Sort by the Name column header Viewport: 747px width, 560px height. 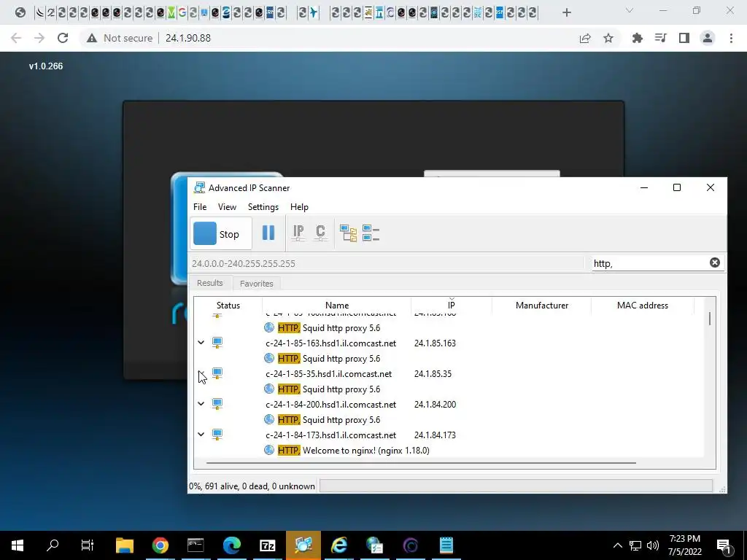[337, 306]
